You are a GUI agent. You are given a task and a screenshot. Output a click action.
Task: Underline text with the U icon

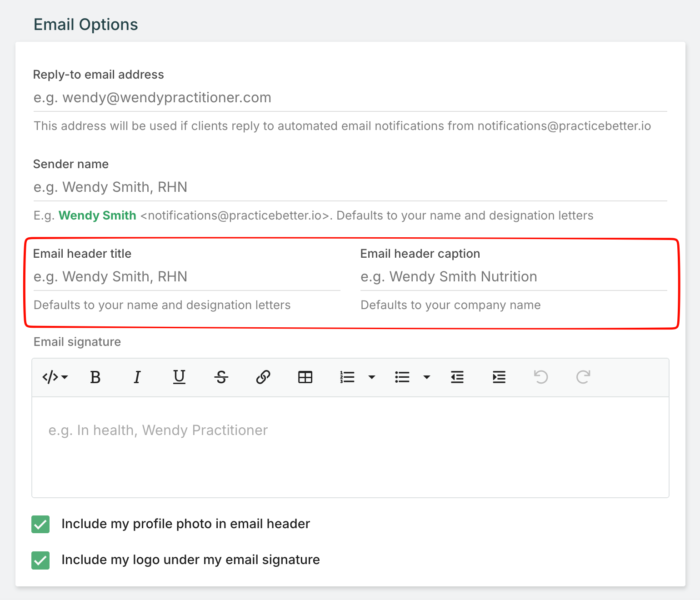(x=179, y=377)
